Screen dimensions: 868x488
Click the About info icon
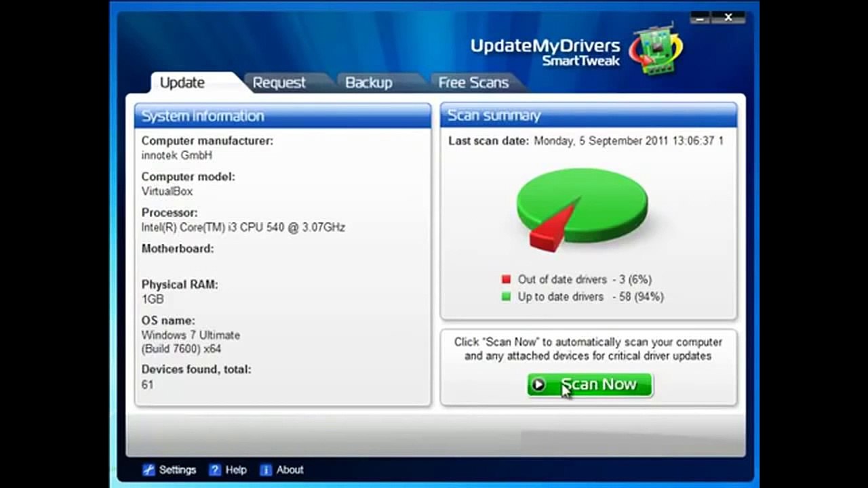(266, 470)
